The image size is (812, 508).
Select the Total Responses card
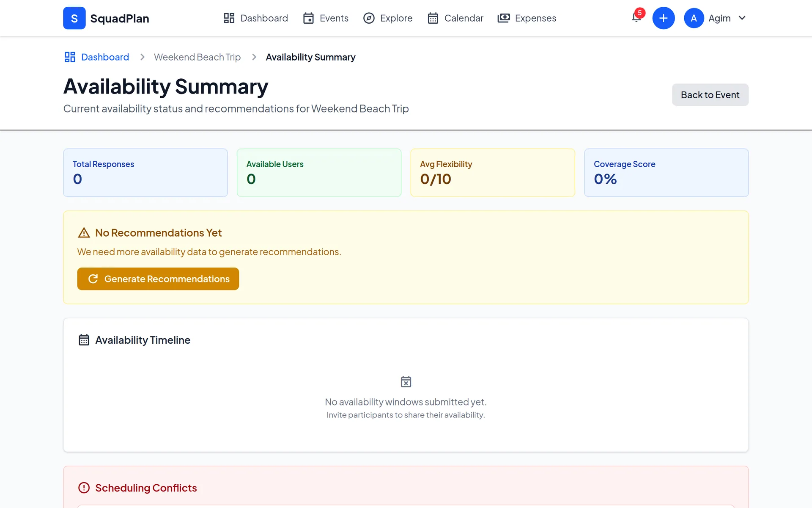click(145, 173)
